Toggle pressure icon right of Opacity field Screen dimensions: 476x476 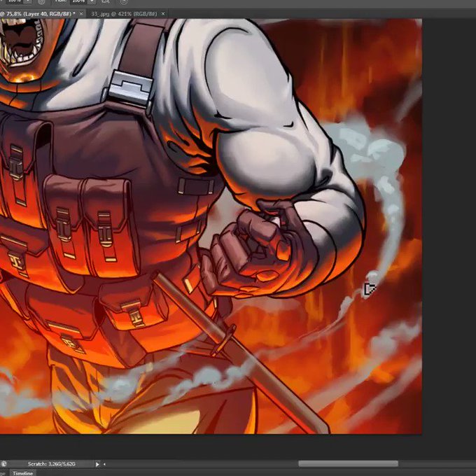[x=41, y=2]
